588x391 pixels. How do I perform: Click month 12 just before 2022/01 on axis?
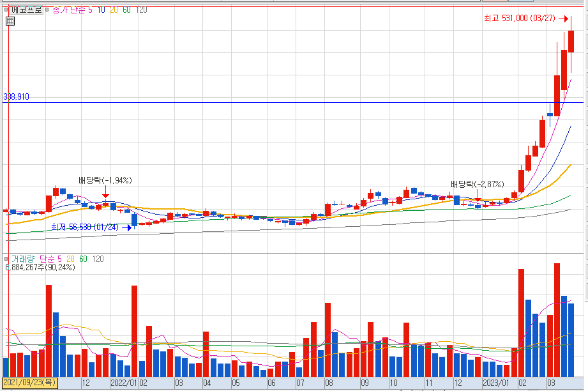tap(86, 383)
